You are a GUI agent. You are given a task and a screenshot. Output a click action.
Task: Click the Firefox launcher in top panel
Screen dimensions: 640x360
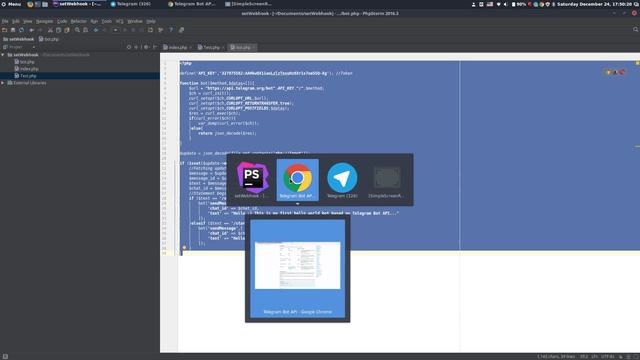tap(30, 4)
